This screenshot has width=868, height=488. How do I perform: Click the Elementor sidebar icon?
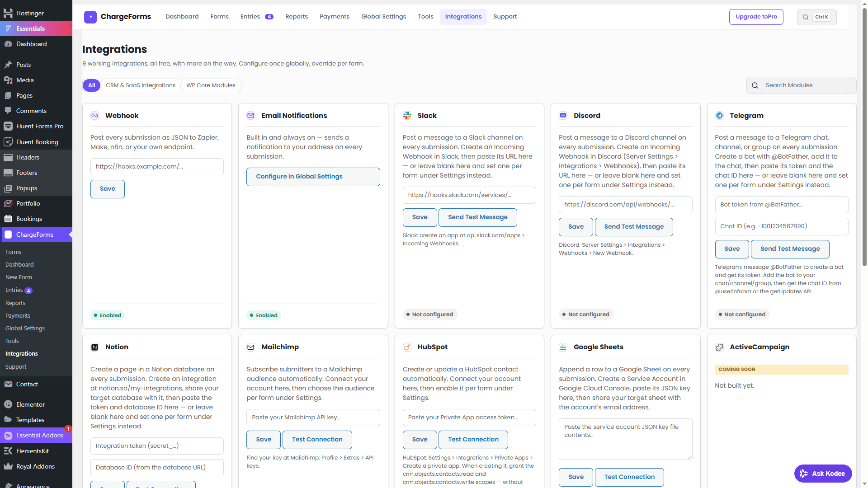8,404
